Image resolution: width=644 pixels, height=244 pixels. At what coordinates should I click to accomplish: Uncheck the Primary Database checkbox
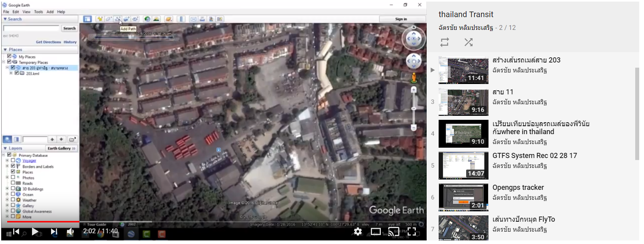coord(9,154)
